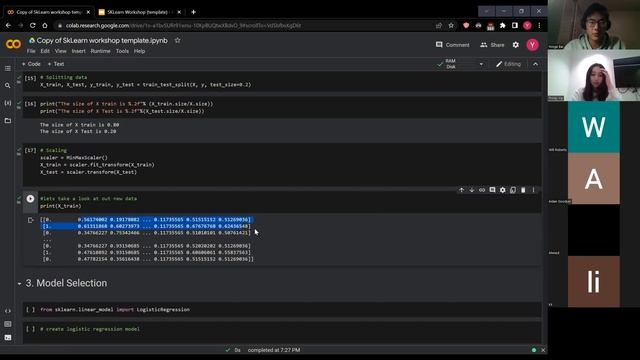The width and height of the screenshot is (640, 360).
Task: Close the bottom status bar with X
Action: pyautogui.click(x=543, y=350)
